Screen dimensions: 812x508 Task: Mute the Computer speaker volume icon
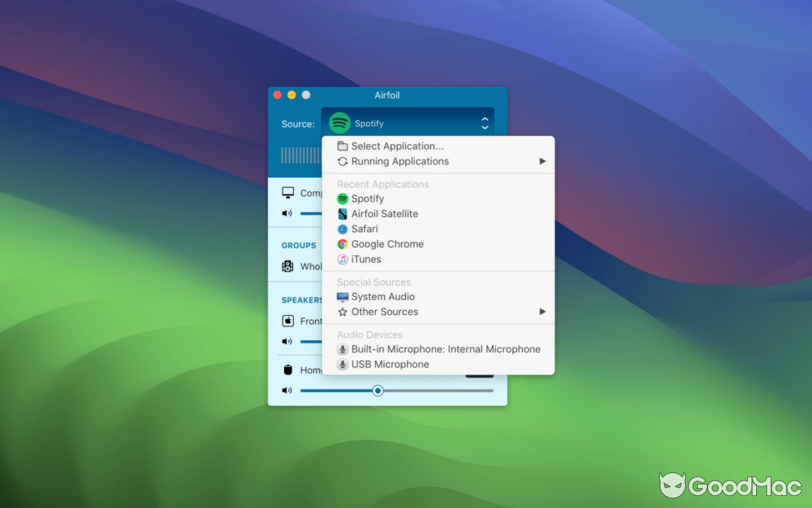point(286,213)
